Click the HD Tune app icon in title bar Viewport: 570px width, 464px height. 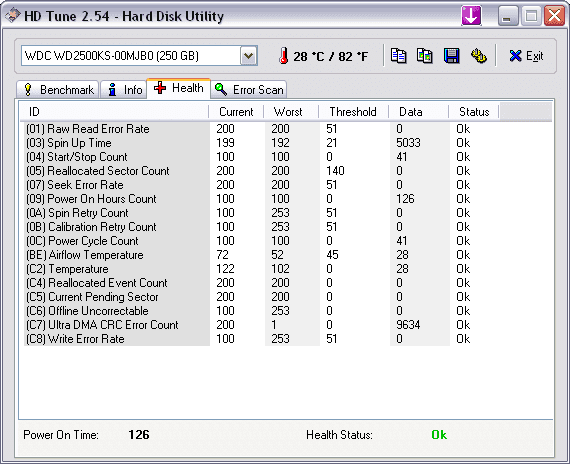click(12, 15)
